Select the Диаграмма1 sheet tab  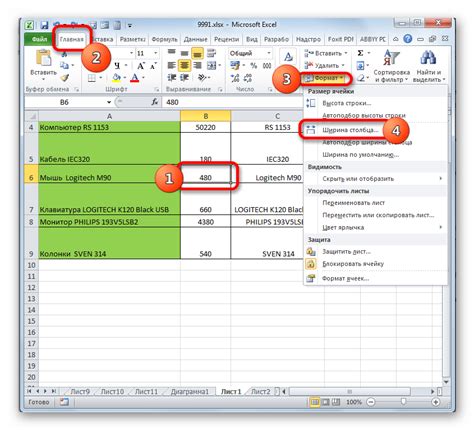(x=189, y=391)
